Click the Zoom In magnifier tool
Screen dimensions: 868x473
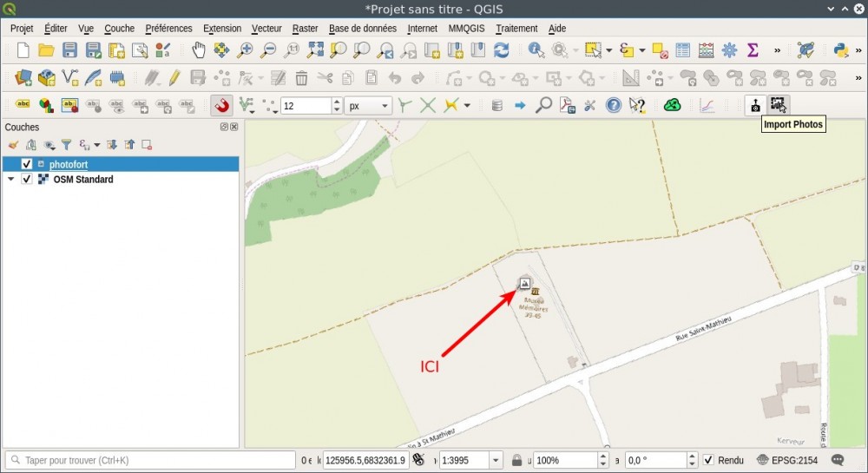(244, 50)
